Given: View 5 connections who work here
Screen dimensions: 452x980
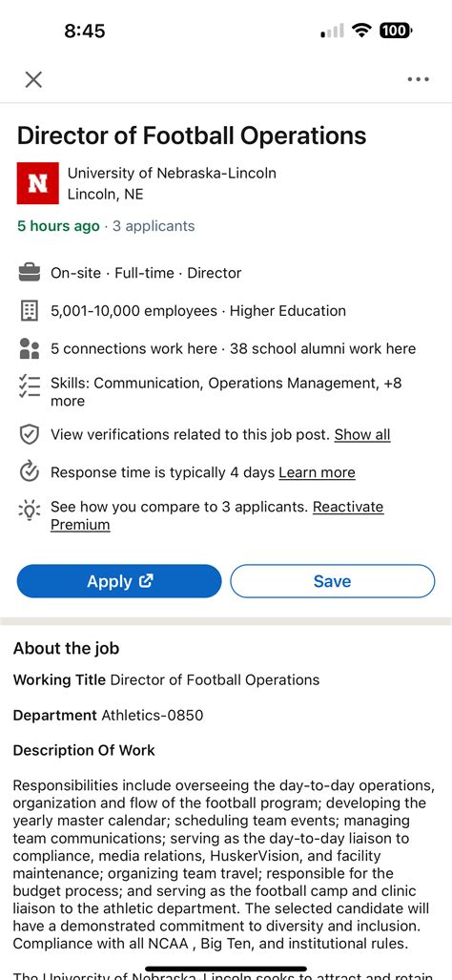Looking at the screenshot, I should [x=134, y=348].
